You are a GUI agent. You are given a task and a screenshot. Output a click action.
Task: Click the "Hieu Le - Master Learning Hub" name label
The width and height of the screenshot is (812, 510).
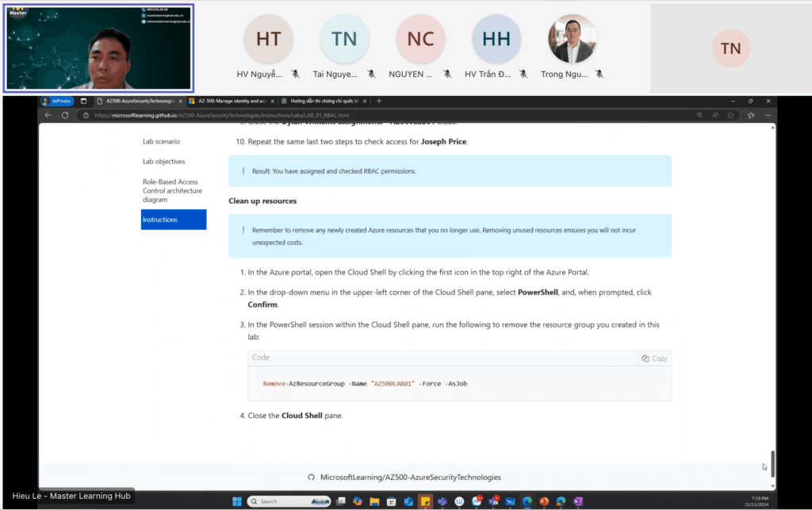coord(71,496)
